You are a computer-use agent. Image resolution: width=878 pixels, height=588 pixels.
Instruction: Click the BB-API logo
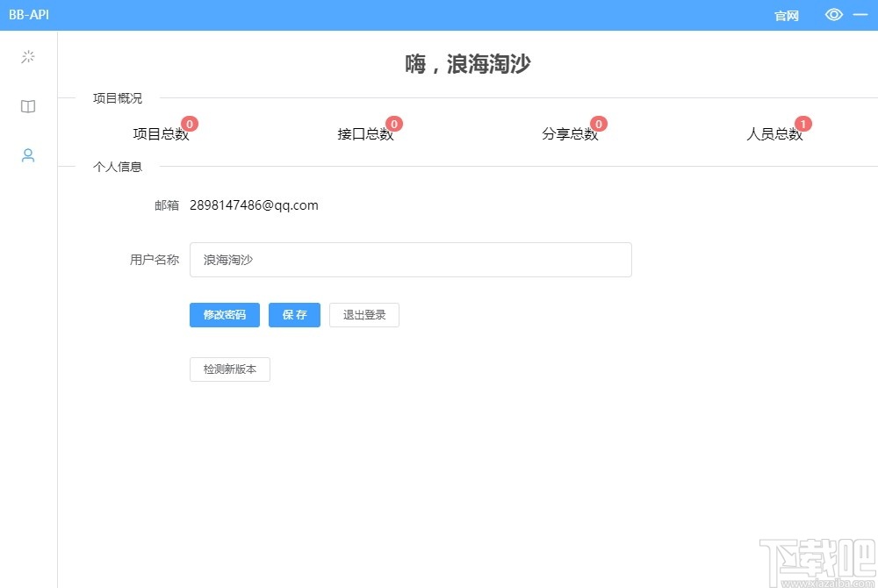[x=28, y=14]
